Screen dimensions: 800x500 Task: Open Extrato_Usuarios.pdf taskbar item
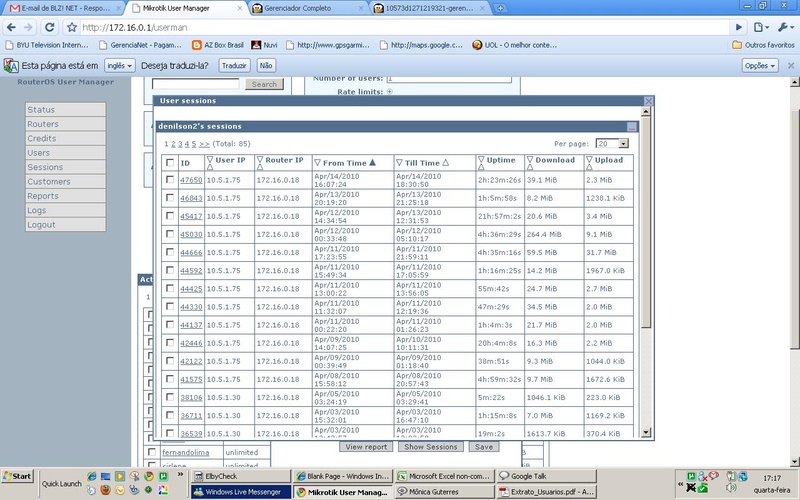click(x=546, y=492)
